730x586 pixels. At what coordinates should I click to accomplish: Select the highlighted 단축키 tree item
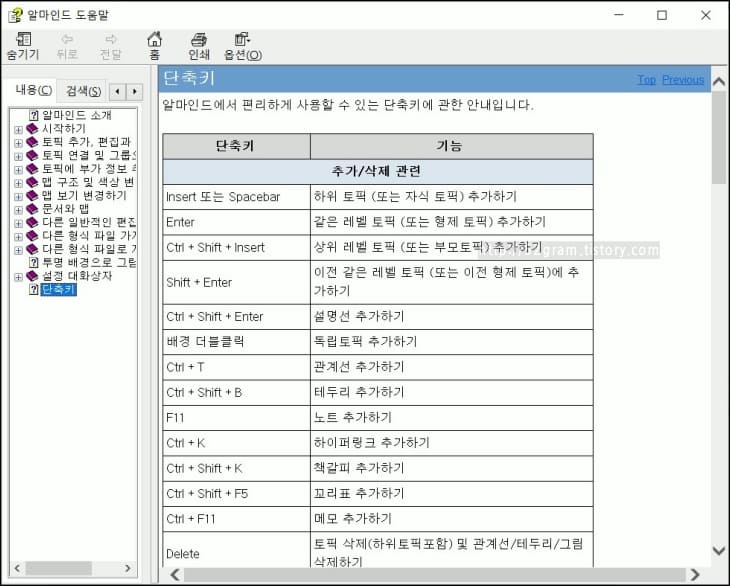point(59,290)
